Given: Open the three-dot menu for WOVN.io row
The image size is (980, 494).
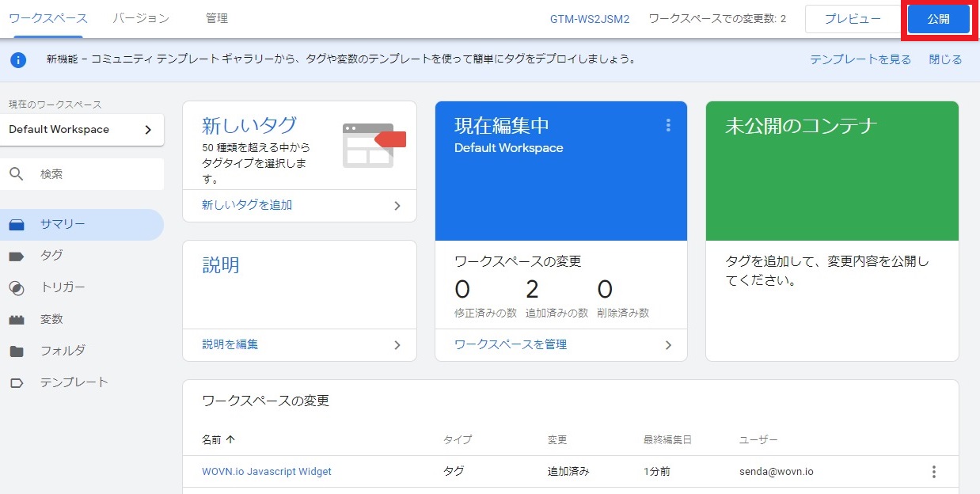Looking at the screenshot, I should [x=934, y=471].
